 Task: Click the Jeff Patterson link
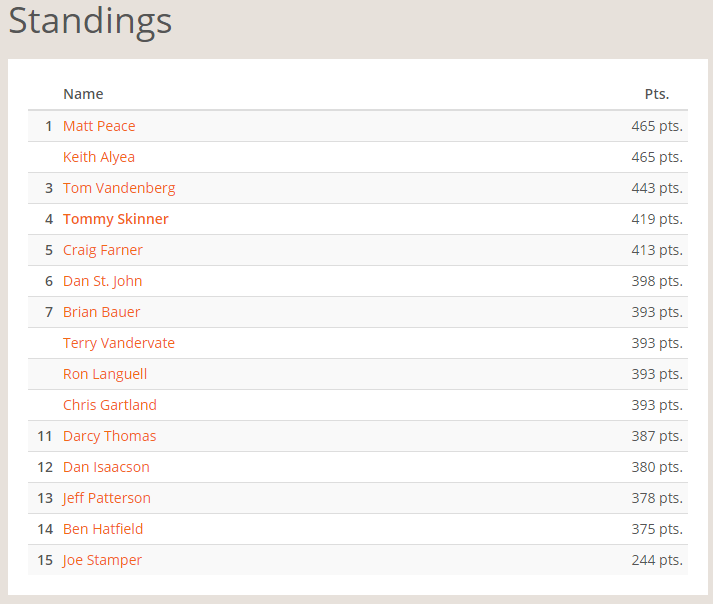[107, 498]
